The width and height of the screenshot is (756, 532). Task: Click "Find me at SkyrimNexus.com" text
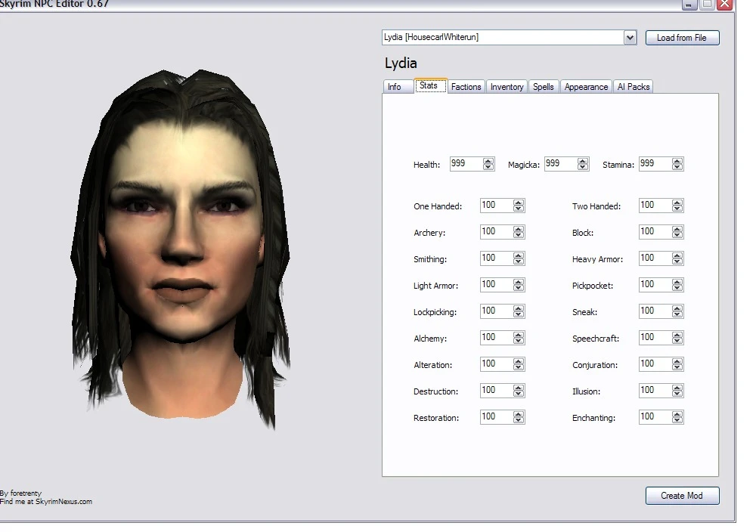46,501
